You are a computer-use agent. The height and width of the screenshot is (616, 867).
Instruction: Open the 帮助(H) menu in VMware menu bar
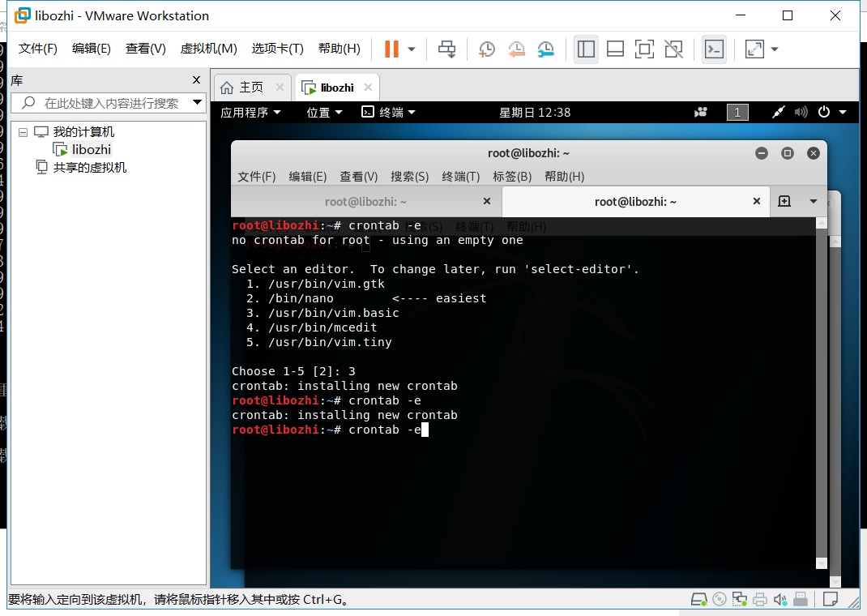pos(340,49)
